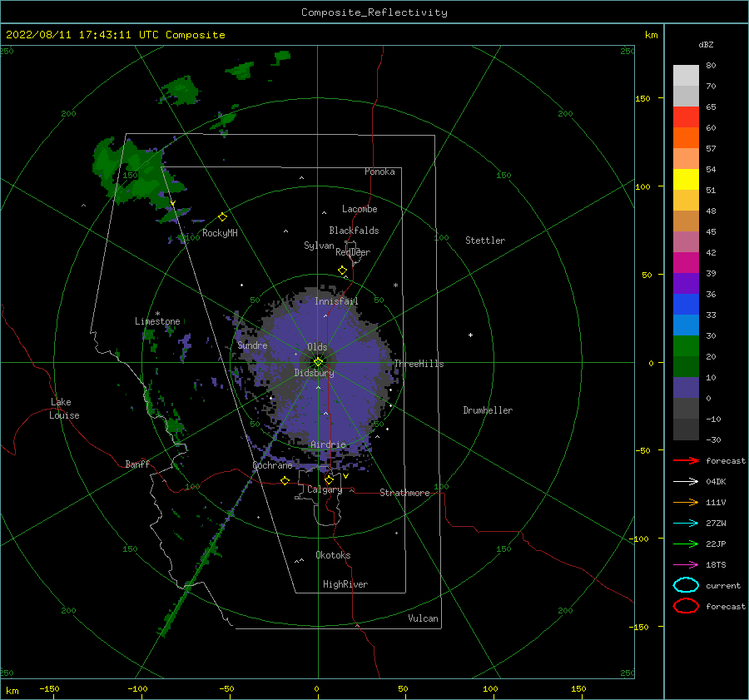Click the Drumheller label
This screenshot has width=749, height=700.
pos(488,410)
